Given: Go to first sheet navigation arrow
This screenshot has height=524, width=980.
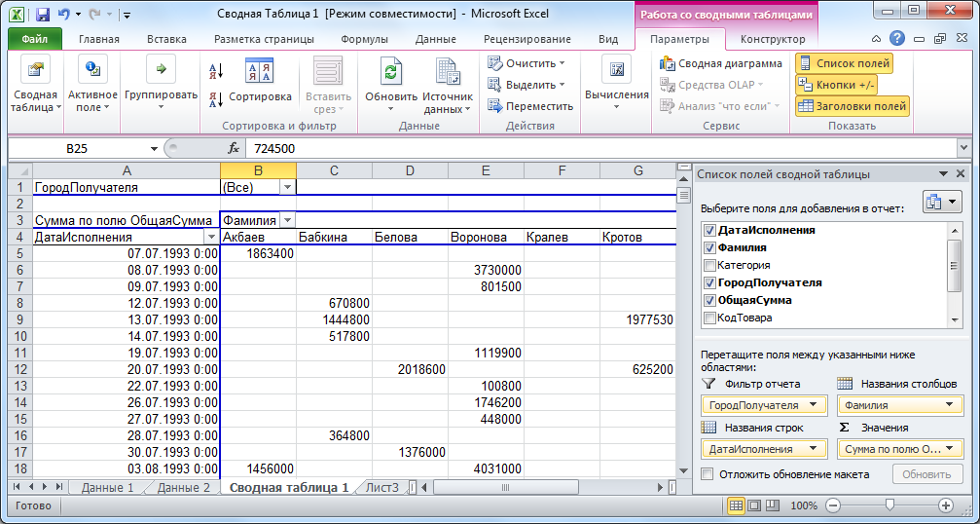Looking at the screenshot, I should coord(17,486).
